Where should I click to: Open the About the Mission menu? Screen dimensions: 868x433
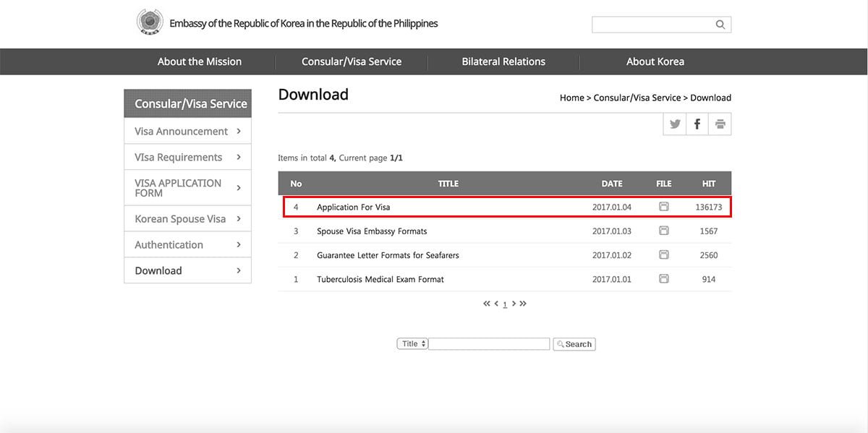click(x=200, y=61)
